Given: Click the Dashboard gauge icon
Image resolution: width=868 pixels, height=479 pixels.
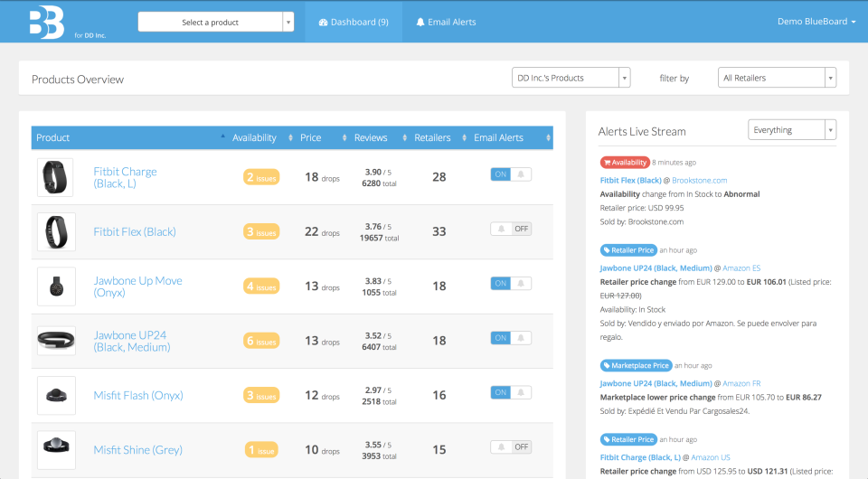Looking at the screenshot, I should [324, 22].
